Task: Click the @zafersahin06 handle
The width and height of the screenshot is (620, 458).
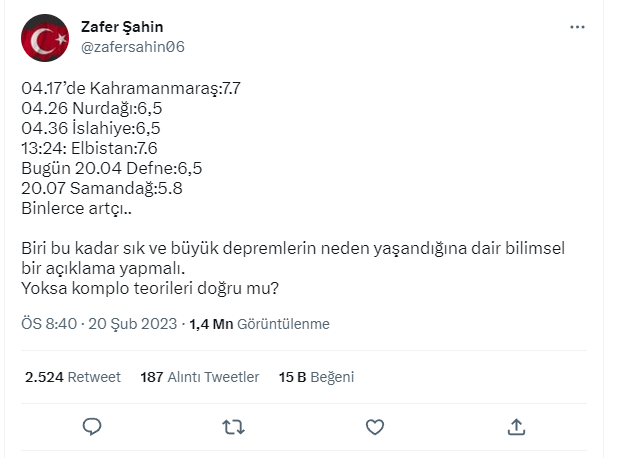Action: (x=132, y=47)
